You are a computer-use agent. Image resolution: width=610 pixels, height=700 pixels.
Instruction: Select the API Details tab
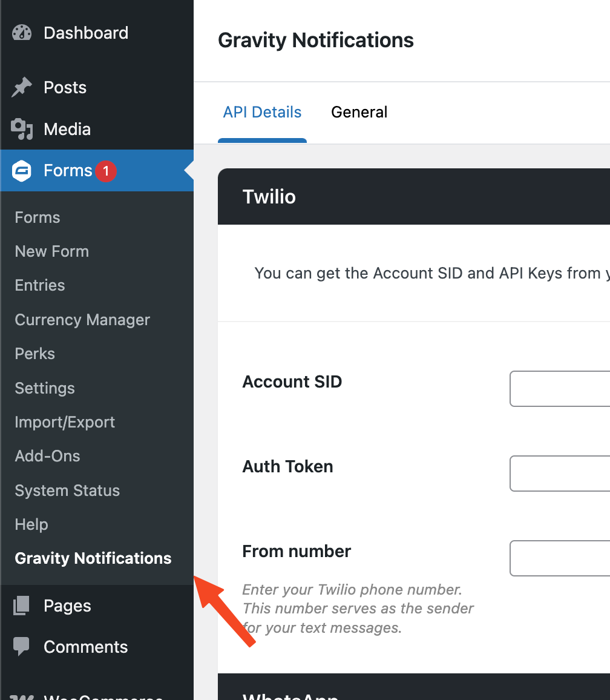(x=262, y=112)
